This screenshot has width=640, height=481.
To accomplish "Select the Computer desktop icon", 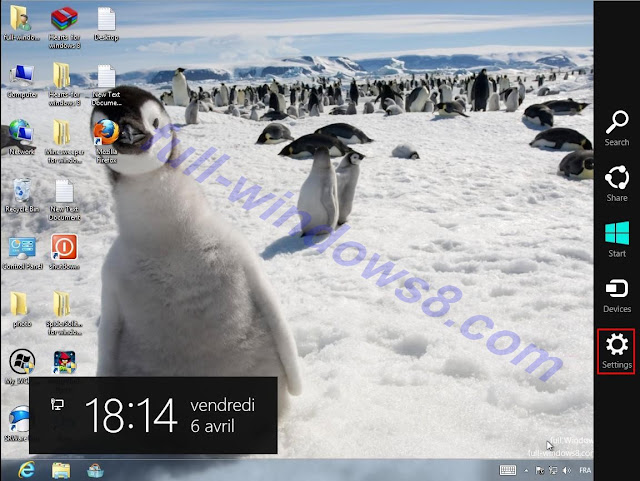I will [22, 81].
